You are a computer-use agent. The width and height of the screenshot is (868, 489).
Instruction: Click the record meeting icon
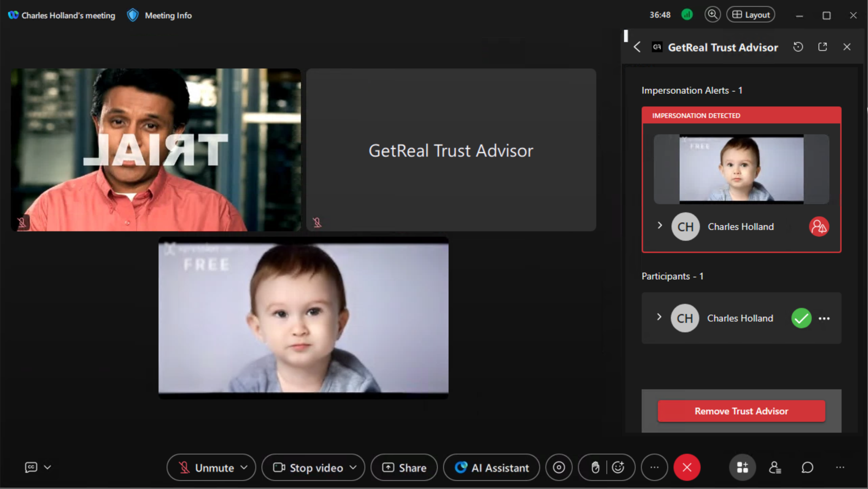(559, 468)
